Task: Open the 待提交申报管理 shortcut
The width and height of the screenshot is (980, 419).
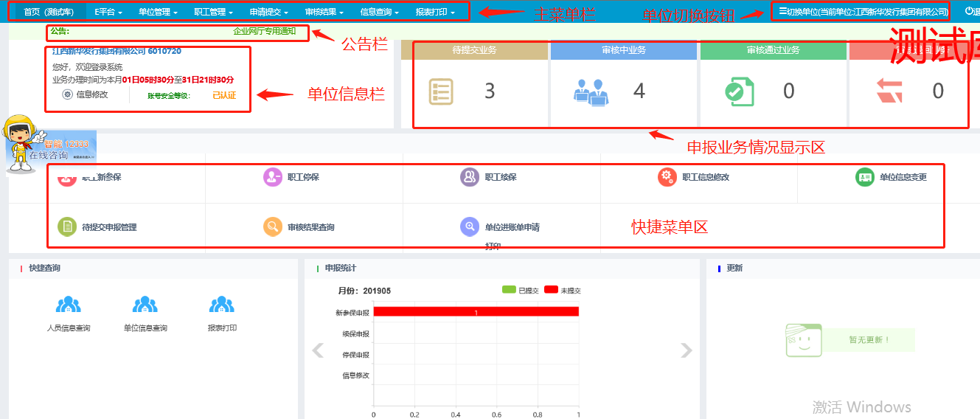Action: click(x=109, y=227)
